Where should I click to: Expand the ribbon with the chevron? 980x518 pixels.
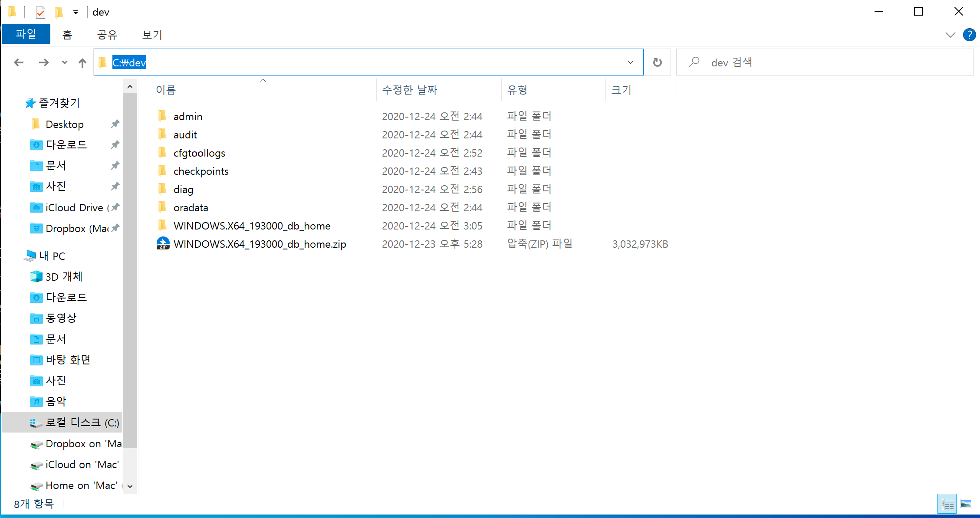coord(950,35)
